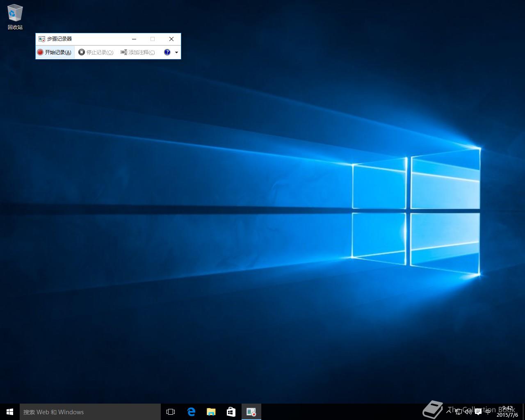Screen dimensions: 525x420
Task: Expand the dropdown arrow next to help
Action: 176,52
